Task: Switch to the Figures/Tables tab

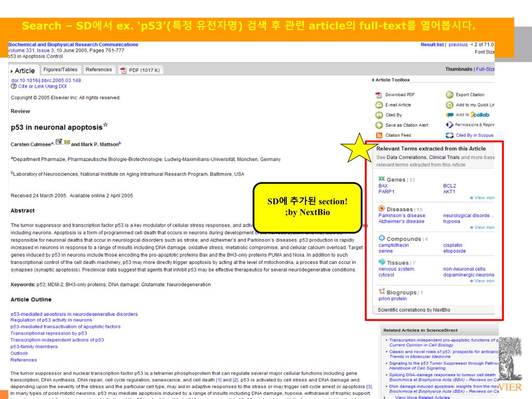Action: pyautogui.click(x=60, y=70)
